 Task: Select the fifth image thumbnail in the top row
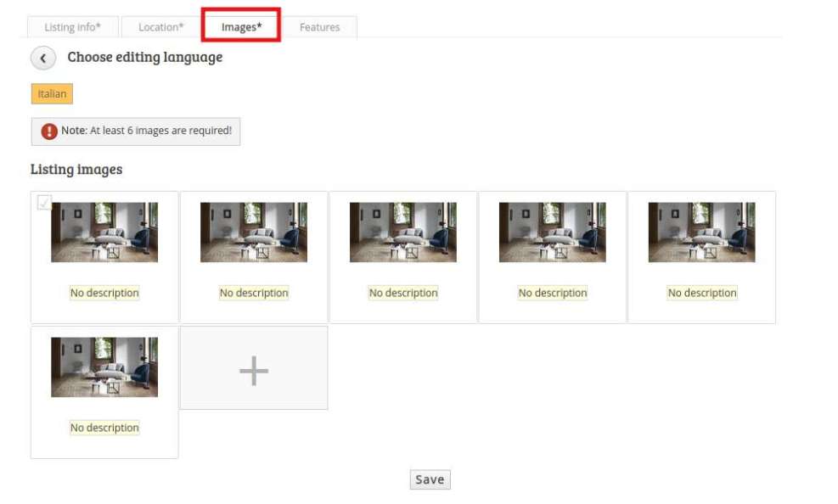click(701, 232)
